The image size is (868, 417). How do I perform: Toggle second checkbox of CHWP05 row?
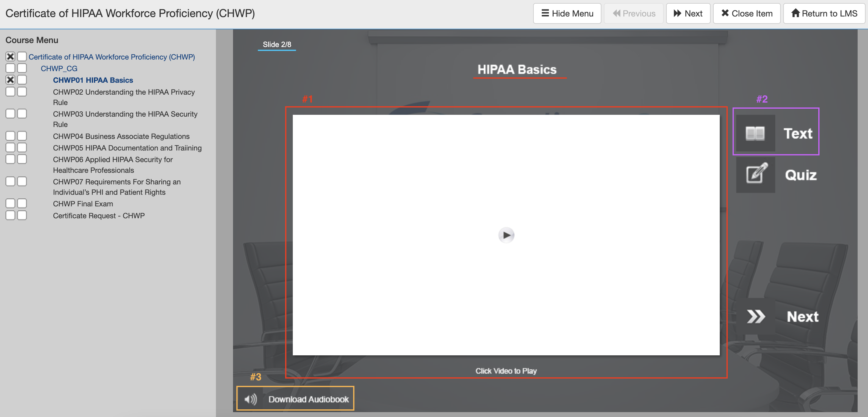click(22, 147)
